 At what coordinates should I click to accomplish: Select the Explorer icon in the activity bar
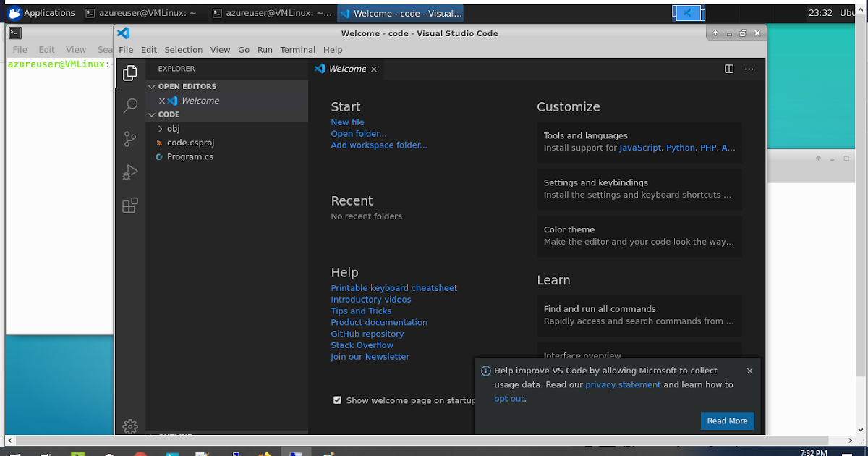pyautogui.click(x=130, y=72)
